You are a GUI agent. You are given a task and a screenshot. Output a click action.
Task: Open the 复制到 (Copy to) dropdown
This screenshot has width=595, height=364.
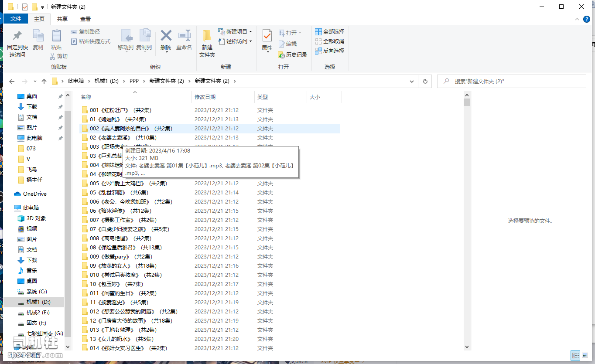(x=144, y=52)
